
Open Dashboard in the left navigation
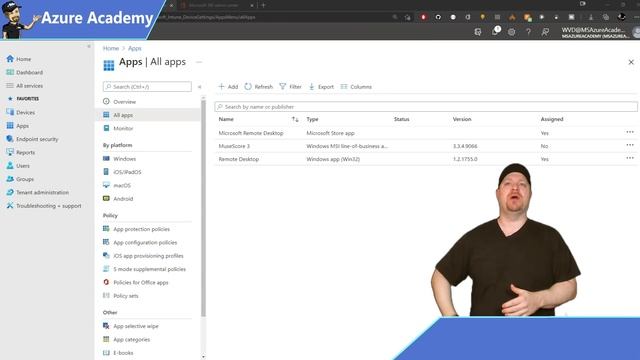pos(24,72)
